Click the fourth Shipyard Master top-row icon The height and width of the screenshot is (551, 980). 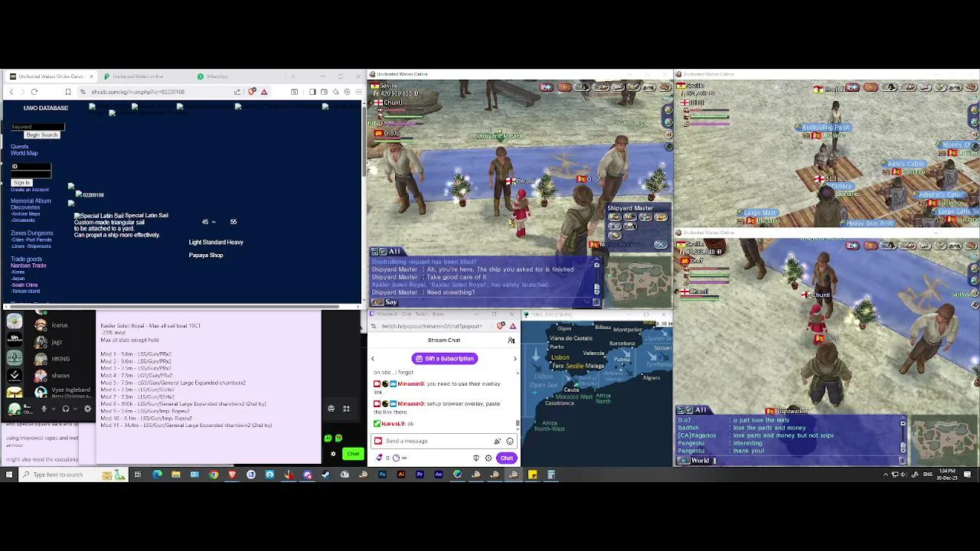coord(661,217)
